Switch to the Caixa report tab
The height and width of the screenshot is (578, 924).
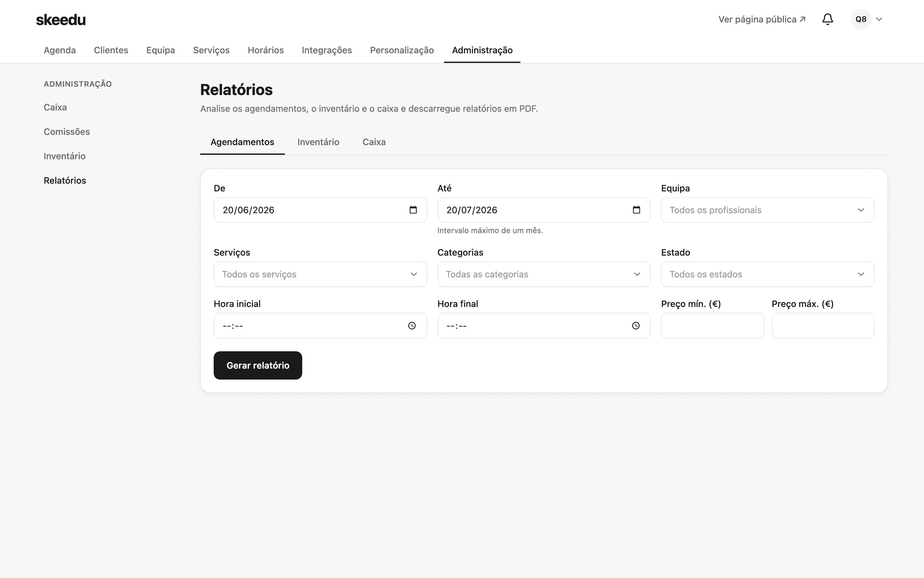point(374,142)
